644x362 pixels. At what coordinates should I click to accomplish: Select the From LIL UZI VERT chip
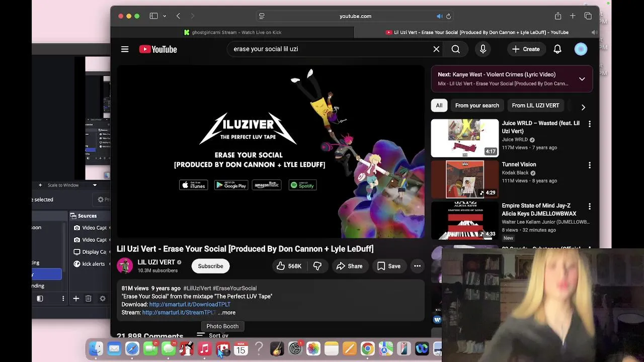[x=535, y=106]
